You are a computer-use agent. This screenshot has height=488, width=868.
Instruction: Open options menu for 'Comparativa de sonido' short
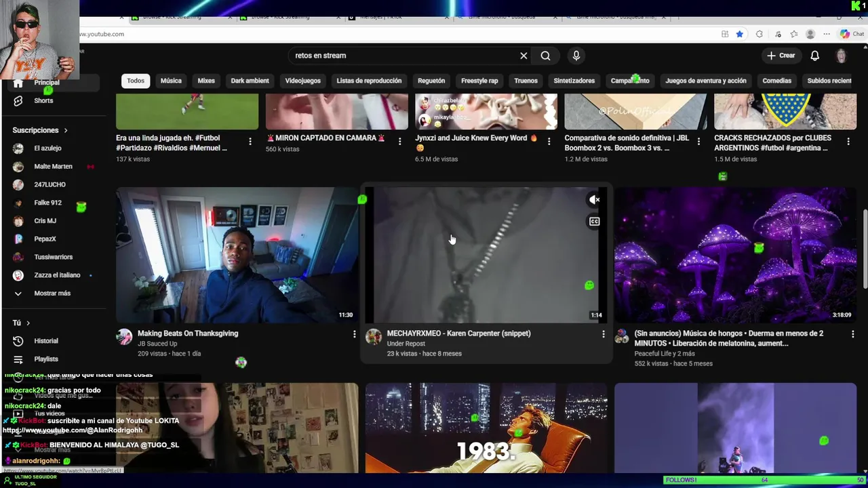tap(698, 142)
